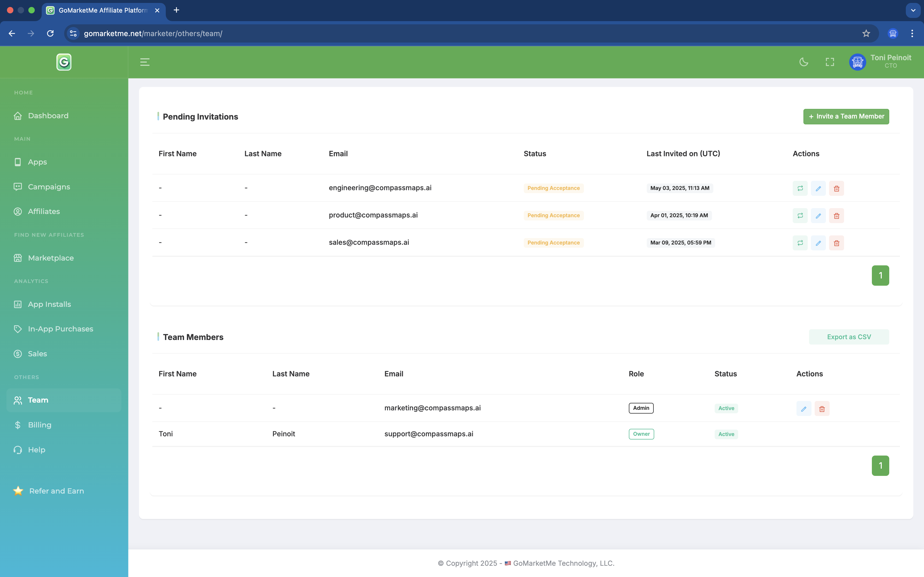This screenshot has width=924, height=577.
Task: Click the Owner role badge
Action: (x=641, y=434)
